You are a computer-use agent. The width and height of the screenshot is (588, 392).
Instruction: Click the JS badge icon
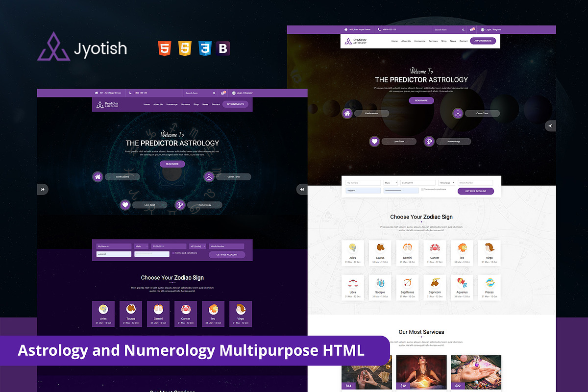click(185, 48)
